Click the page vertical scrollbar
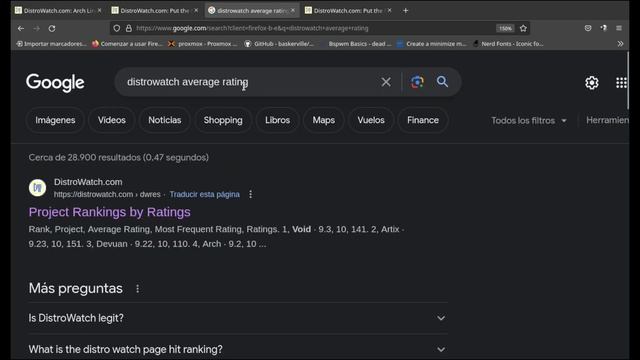Image resolution: width=640 pixels, height=360 pixels. [x=628, y=80]
